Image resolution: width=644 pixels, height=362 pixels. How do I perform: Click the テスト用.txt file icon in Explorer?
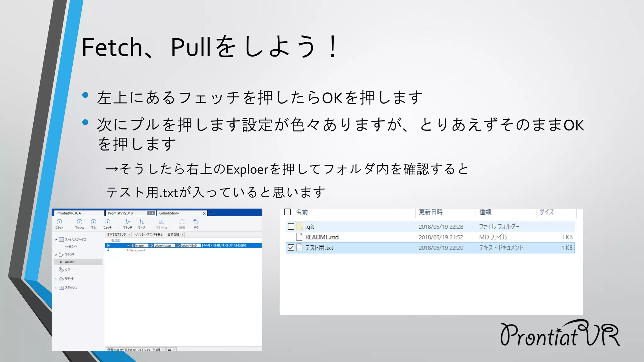click(300, 248)
